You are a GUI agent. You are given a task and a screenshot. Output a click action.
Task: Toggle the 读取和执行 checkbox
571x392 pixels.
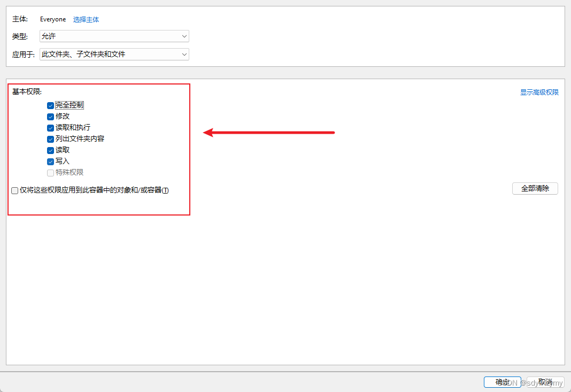pyautogui.click(x=51, y=128)
